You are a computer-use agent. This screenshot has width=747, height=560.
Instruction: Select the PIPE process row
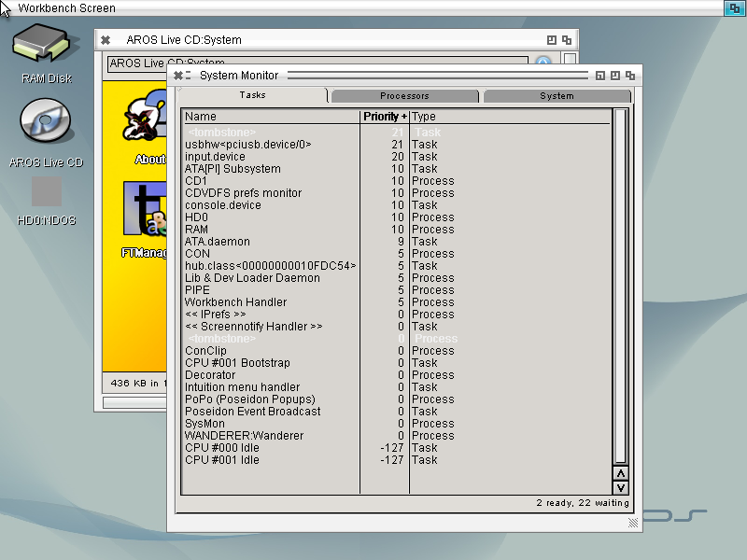(x=397, y=290)
